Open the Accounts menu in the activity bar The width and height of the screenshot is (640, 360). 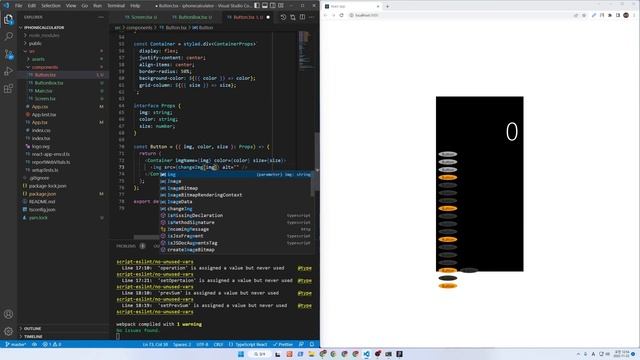click(x=9, y=314)
